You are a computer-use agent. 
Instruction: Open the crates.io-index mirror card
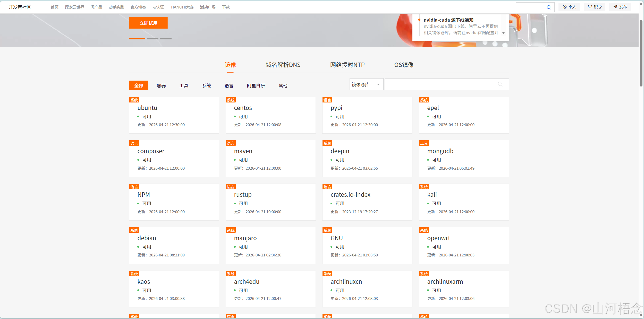[x=367, y=202]
